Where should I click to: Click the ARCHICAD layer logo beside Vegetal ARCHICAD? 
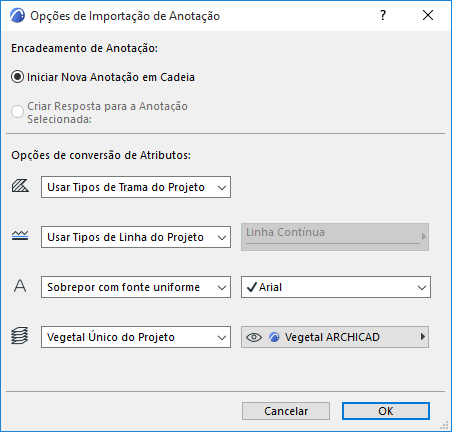(x=274, y=337)
